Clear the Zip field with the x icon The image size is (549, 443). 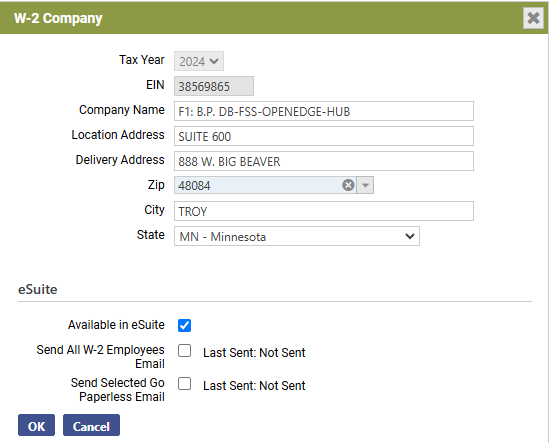(x=348, y=185)
